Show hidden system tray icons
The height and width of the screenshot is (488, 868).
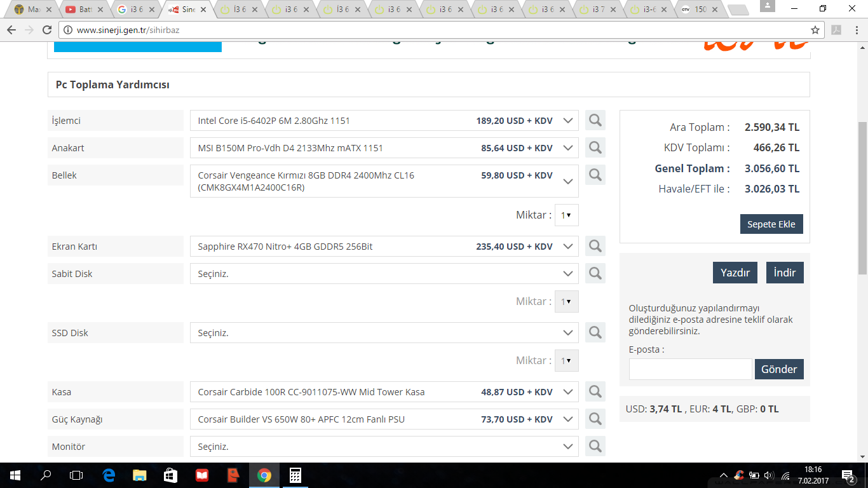(724, 475)
